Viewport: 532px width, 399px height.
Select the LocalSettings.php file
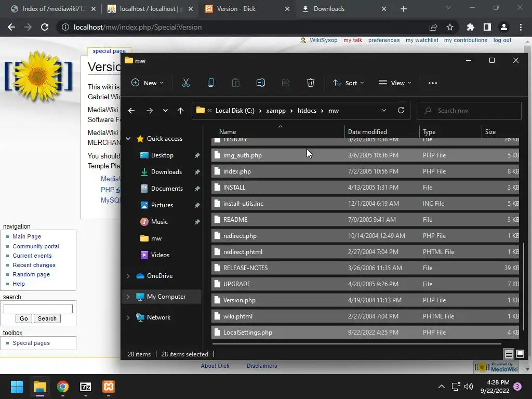[x=365, y=332]
